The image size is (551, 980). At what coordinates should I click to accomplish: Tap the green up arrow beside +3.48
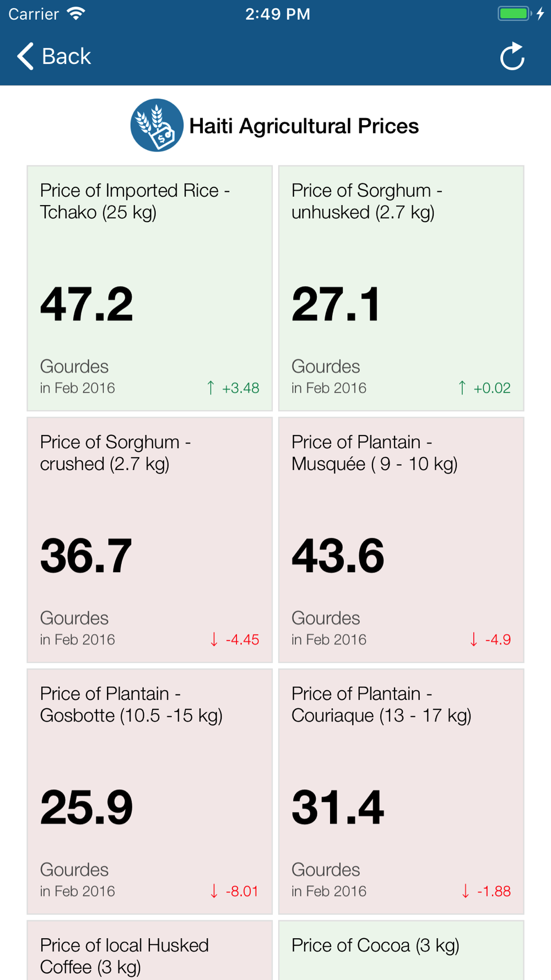[x=210, y=387]
